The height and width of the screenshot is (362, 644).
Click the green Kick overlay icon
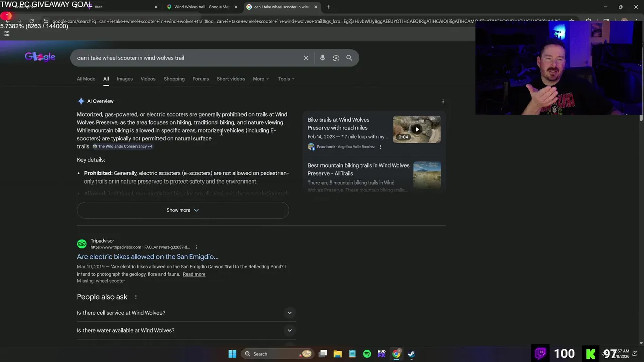click(591, 354)
